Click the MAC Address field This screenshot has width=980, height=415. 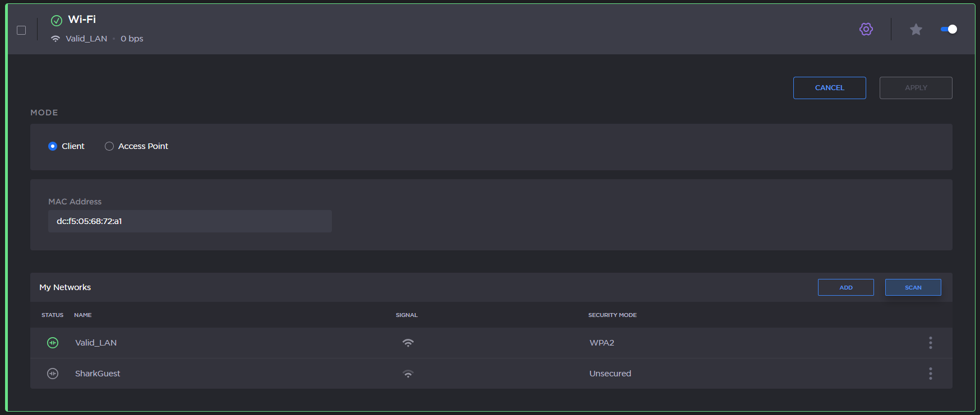click(x=189, y=221)
